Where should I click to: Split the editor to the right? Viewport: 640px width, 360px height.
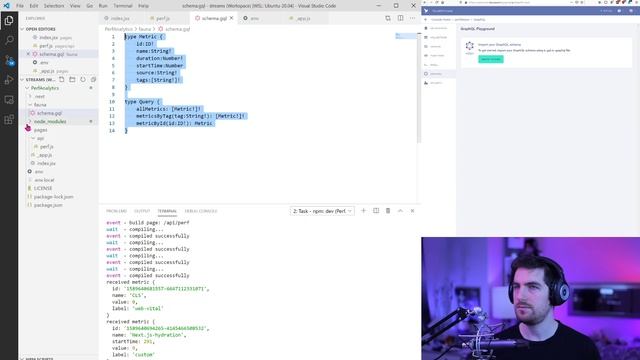(400, 18)
